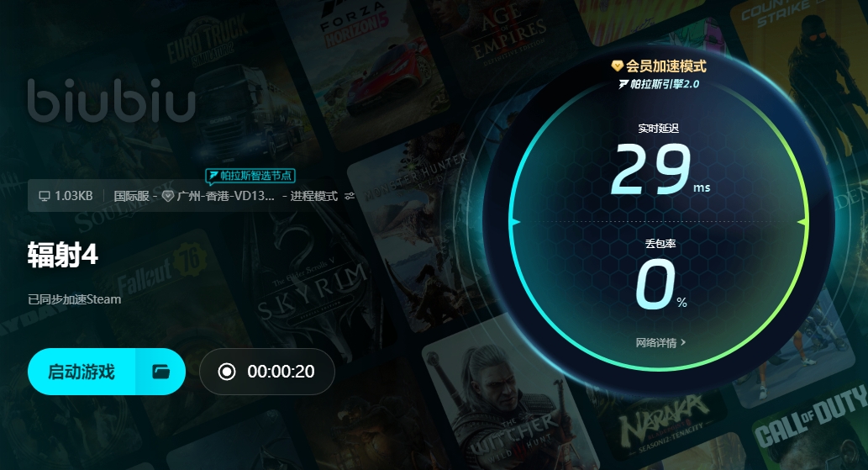Click the gold VIP badge by 会员加速模式
The image size is (868, 470).
pos(618,66)
